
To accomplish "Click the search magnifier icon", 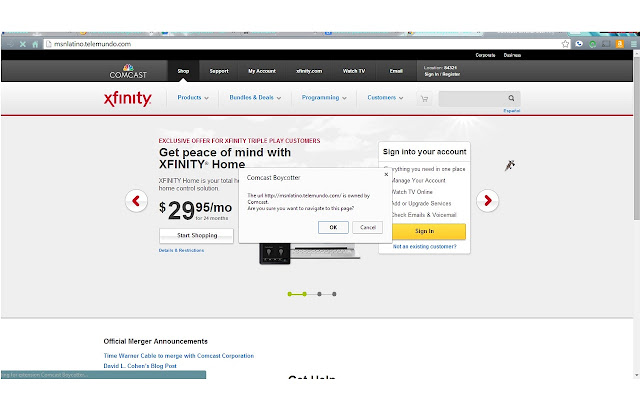I will (511, 98).
